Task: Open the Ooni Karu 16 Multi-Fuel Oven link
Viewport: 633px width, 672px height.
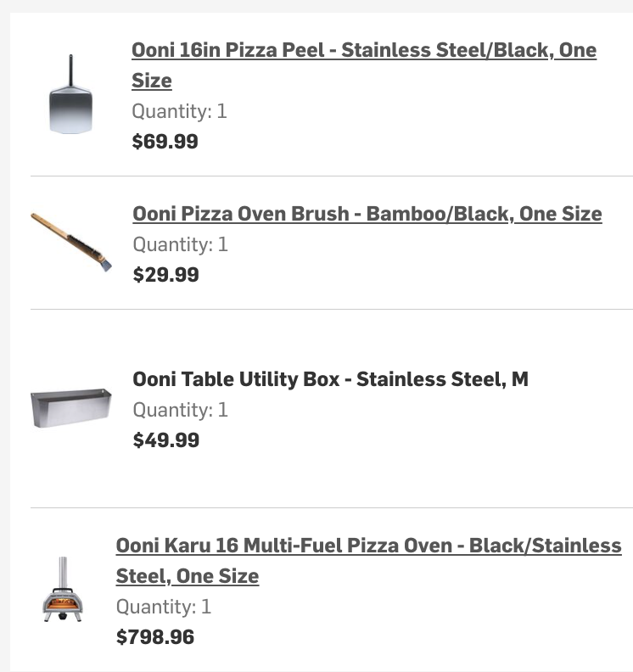Action: click(368, 546)
